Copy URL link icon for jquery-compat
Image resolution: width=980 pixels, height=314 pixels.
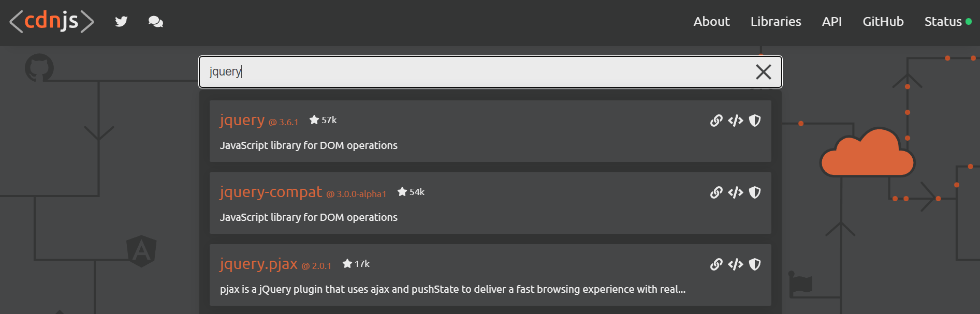pyautogui.click(x=716, y=192)
